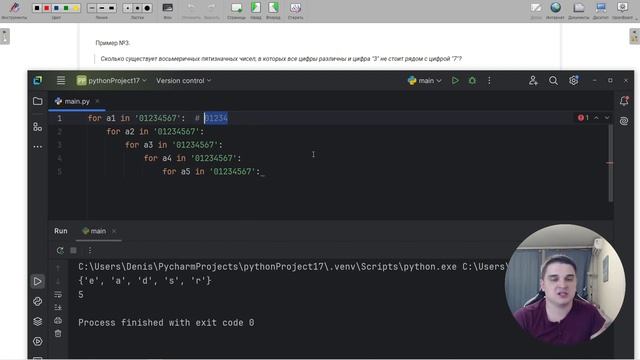The height and width of the screenshot is (360, 640).
Task: Add new whiteboard page icon
Action: coord(236,10)
